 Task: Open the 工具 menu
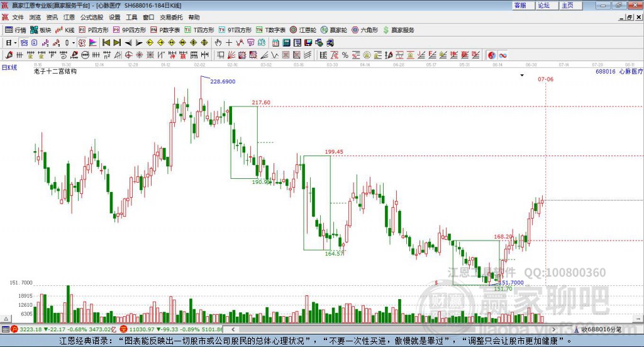[x=131, y=17]
